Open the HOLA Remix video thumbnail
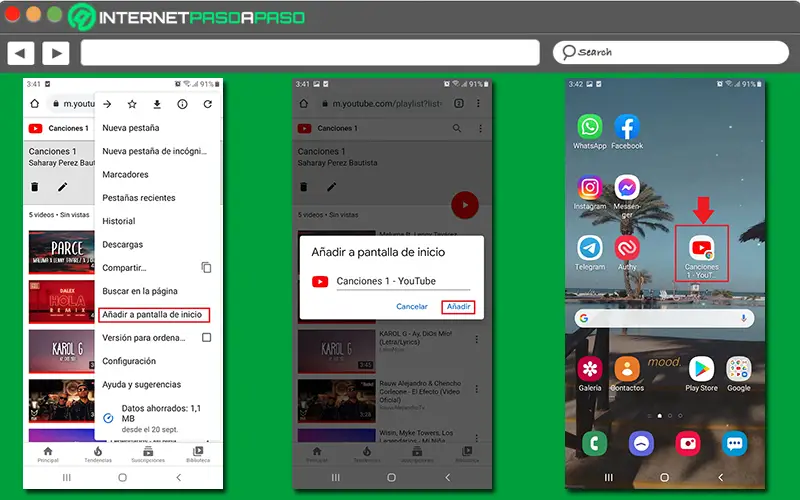 click(x=62, y=302)
